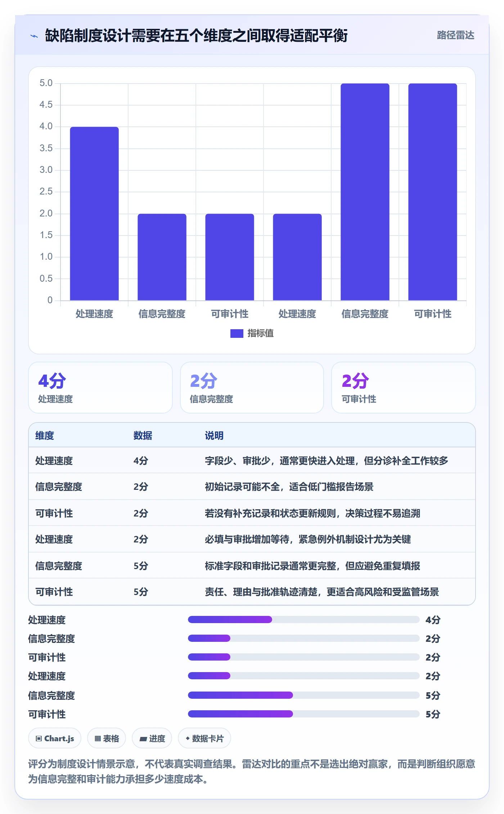
Task: Click the 处理速度 progress bar showing 4分
Action: 303,620
